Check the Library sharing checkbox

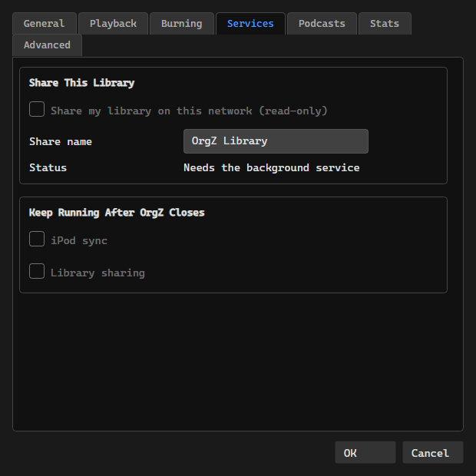pos(37,271)
